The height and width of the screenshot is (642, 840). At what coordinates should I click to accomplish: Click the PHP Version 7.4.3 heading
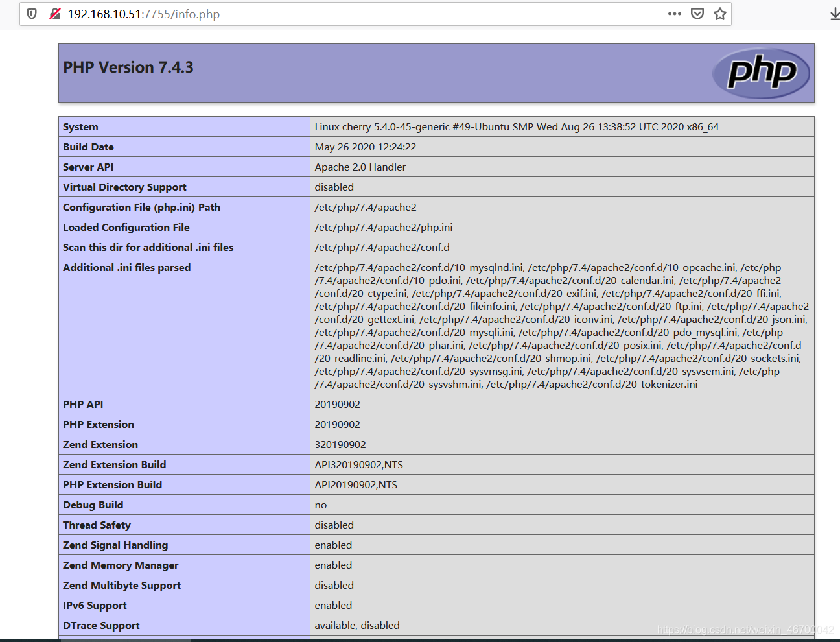pos(128,67)
